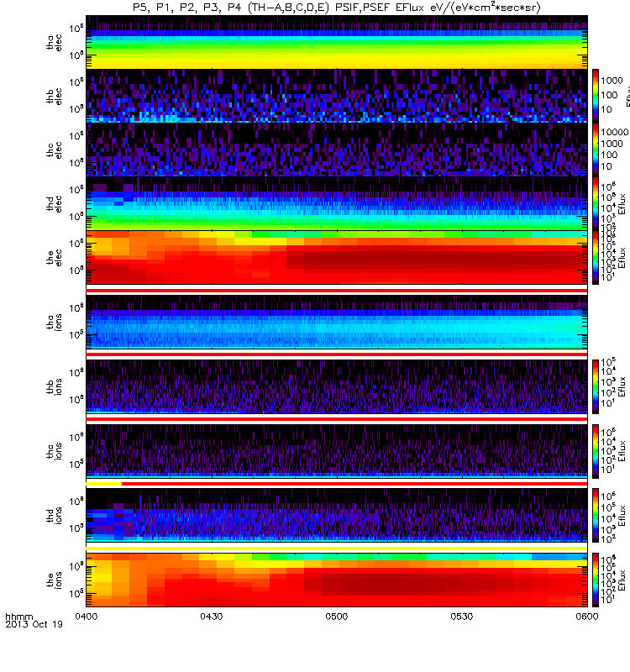The image size is (630, 672).
Task: Select the 'thd ions' panel label
Action: point(54,515)
